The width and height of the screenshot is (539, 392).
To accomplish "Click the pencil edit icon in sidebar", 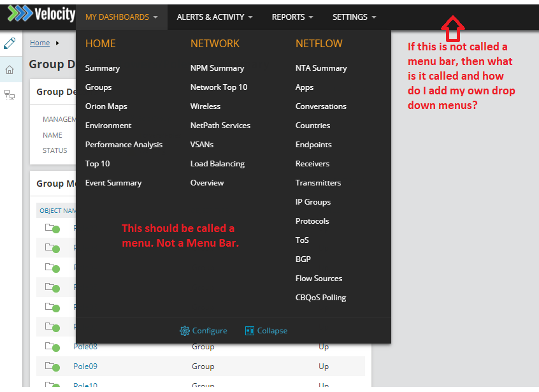I will 10,44.
